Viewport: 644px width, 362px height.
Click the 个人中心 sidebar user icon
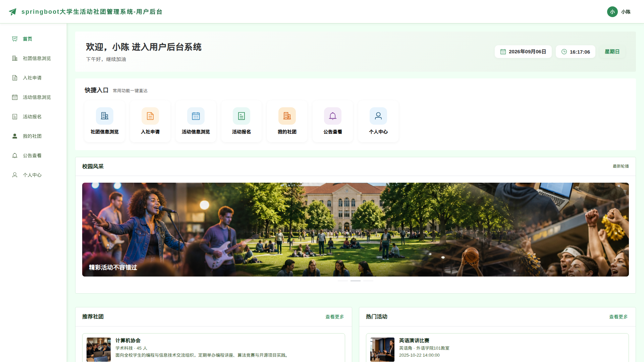[x=15, y=175]
